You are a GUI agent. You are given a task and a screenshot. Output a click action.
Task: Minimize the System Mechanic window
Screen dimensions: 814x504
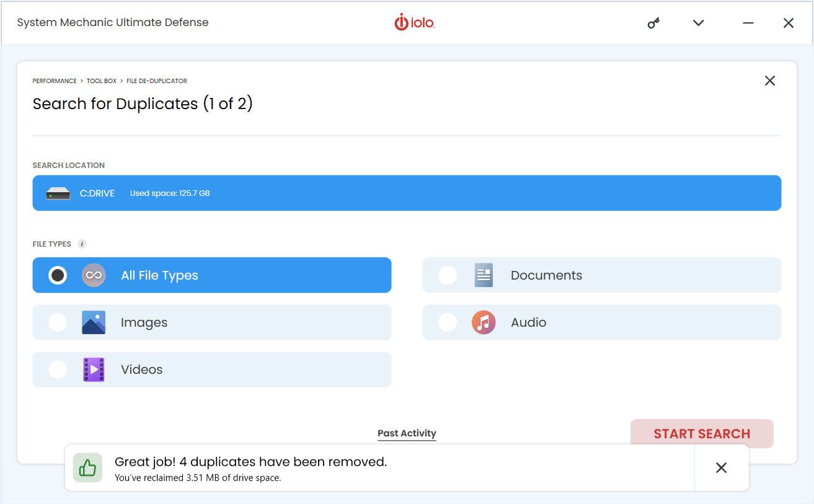click(748, 23)
